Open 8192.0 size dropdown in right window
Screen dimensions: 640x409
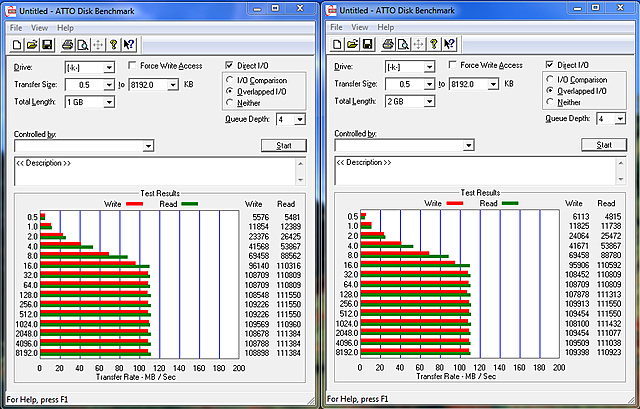(x=493, y=84)
